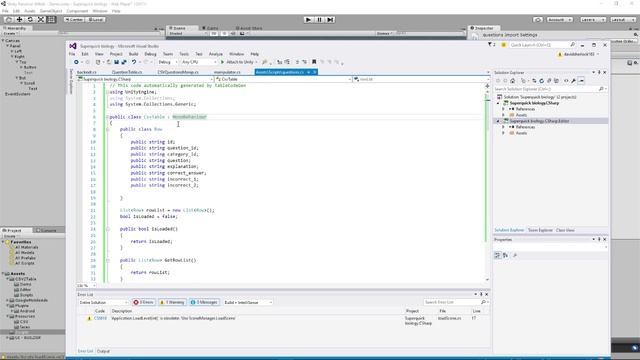Open the Entire Solution scope dropdown
The width and height of the screenshot is (640, 360).
pos(103,302)
